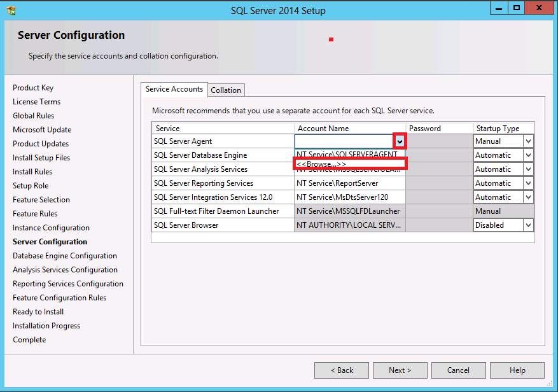
Task: Expand Startup Type dropdown for SQL Server Database Engine
Action: 528,155
